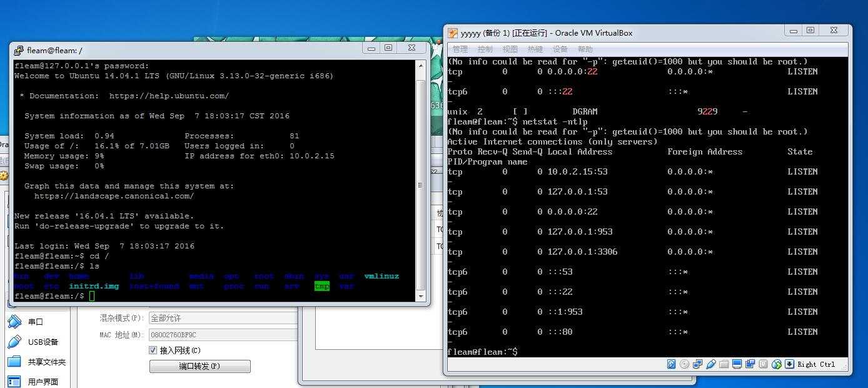This screenshot has height=388, width=868.
Task: Click the MAC 地址 input field
Action: (223, 335)
